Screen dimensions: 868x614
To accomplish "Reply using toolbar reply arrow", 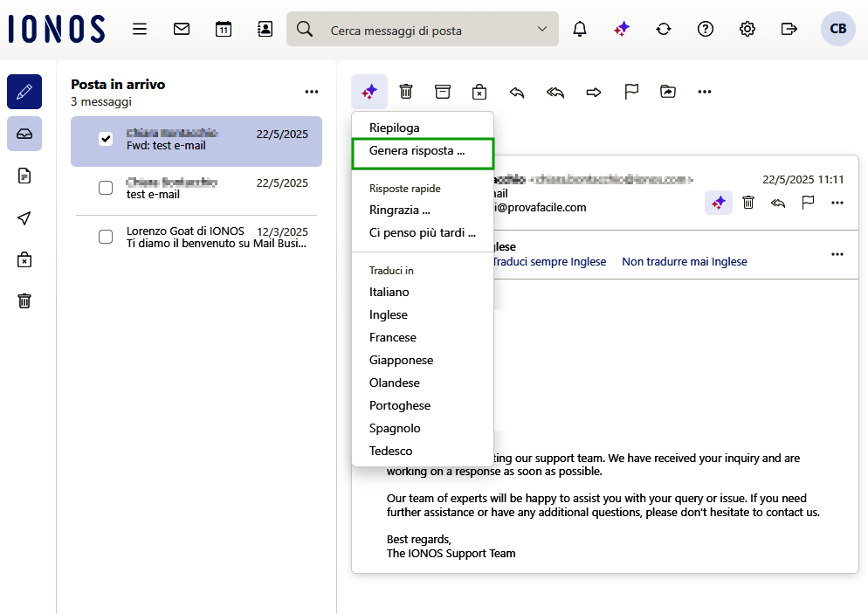I will [517, 92].
